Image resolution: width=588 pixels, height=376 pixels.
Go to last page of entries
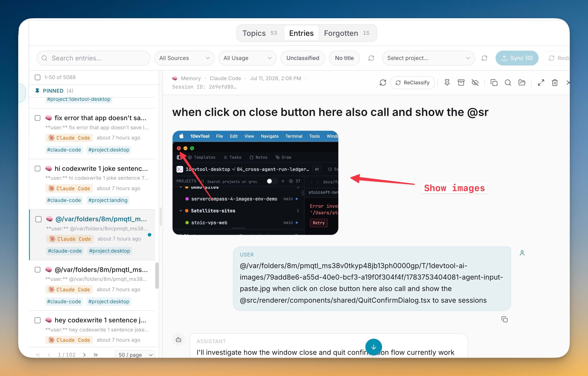pos(95,355)
